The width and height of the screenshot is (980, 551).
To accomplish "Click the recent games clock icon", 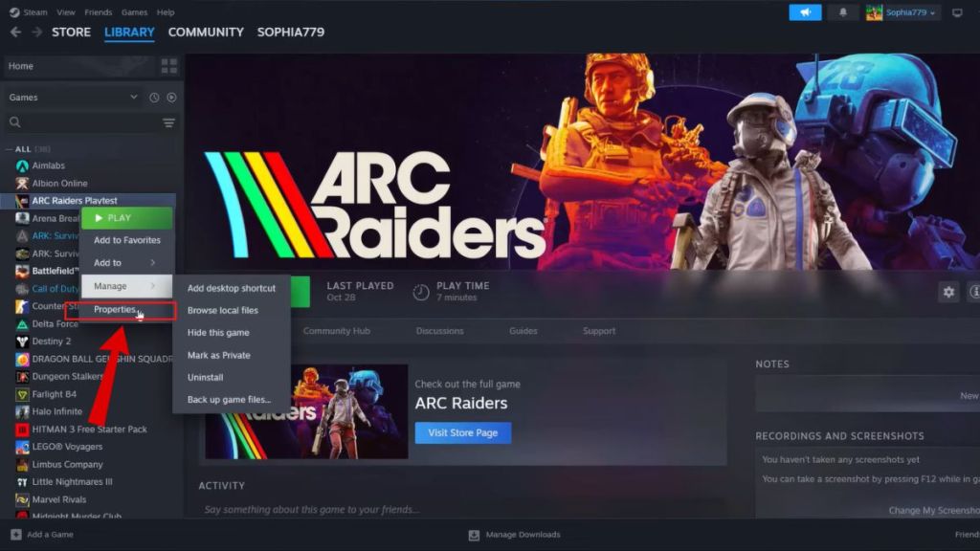I will click(152, 97).
